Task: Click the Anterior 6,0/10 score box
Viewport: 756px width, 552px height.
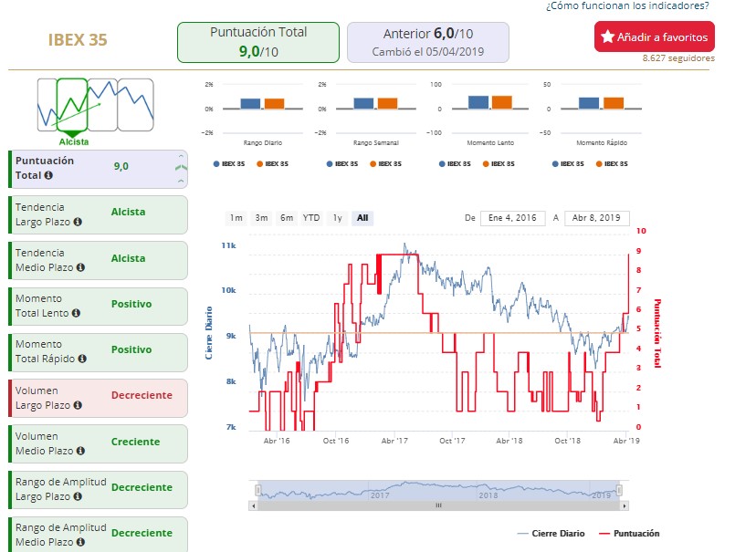Action: [428, 42]
